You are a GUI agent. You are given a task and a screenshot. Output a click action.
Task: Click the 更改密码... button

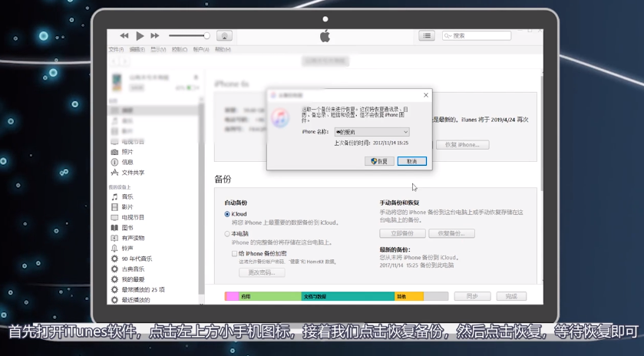(262, 272)
